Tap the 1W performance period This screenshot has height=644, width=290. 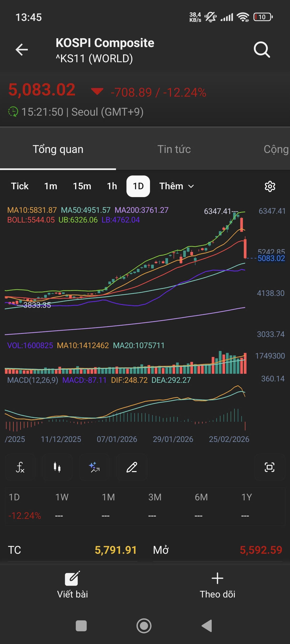click(62, 497)
